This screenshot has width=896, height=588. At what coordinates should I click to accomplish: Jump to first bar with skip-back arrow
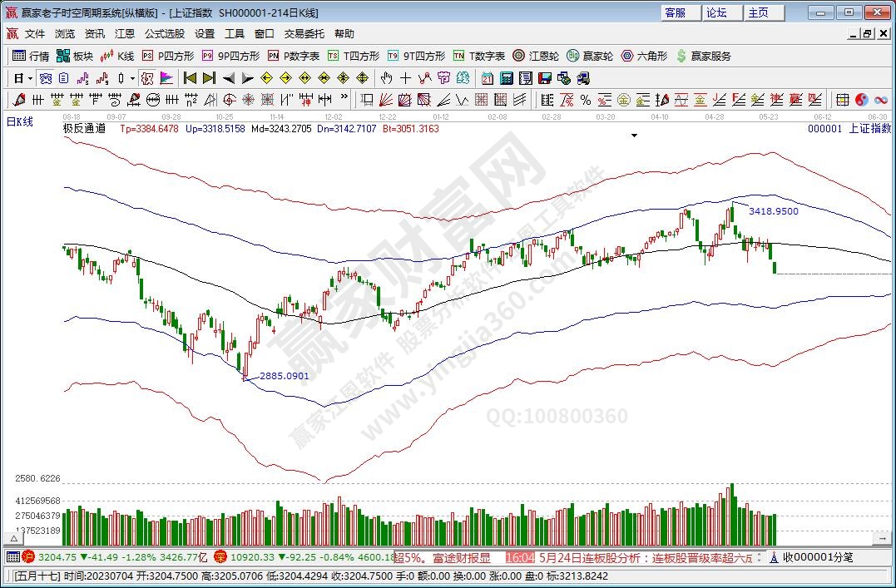point(190,78)
